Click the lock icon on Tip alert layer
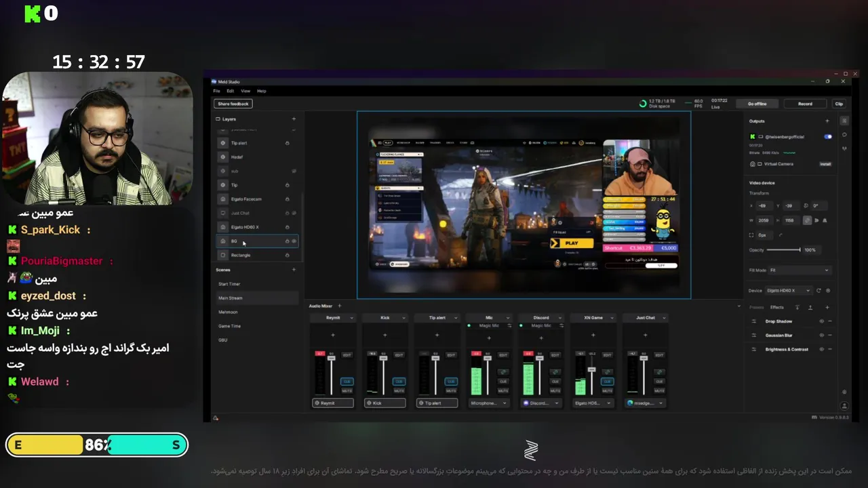Image resolution: width=868 pixels, height=488 pixels. coord(287,143)
